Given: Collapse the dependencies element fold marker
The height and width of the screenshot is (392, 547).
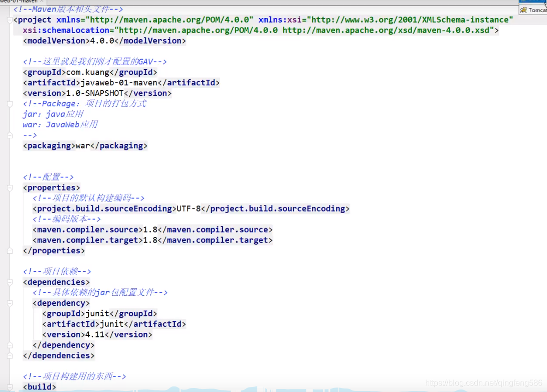Looking at the screenshot, I should [x=10, y=282].
